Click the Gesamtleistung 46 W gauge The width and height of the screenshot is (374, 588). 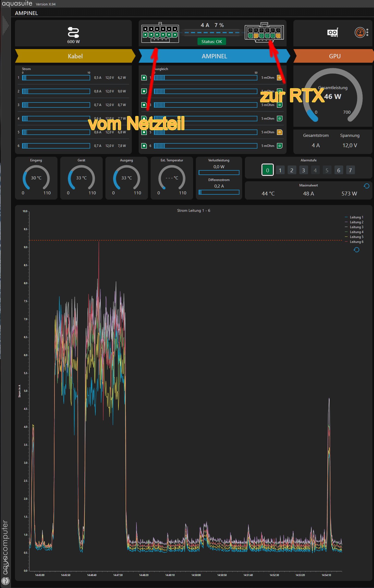333,95
